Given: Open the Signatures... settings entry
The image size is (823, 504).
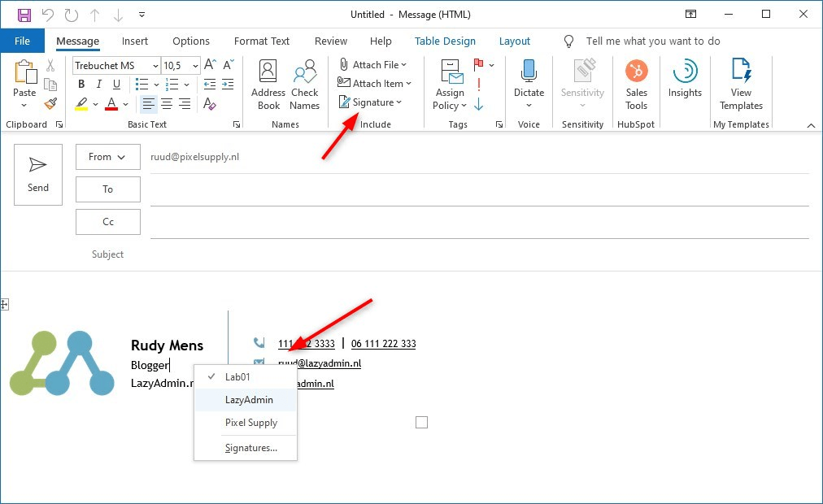Looking at the screenshot, I should coord(250,447).
